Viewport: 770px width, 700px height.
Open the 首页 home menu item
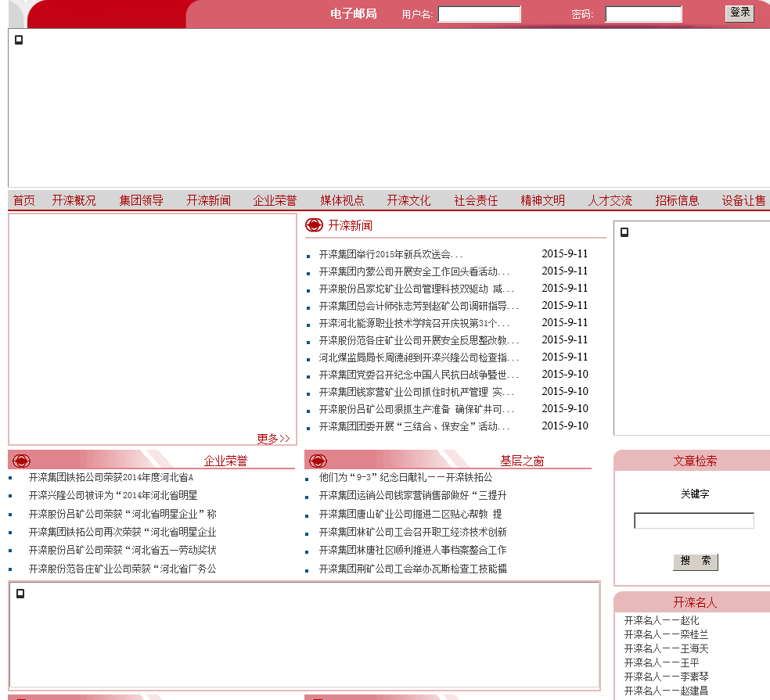tap(24, 200)
